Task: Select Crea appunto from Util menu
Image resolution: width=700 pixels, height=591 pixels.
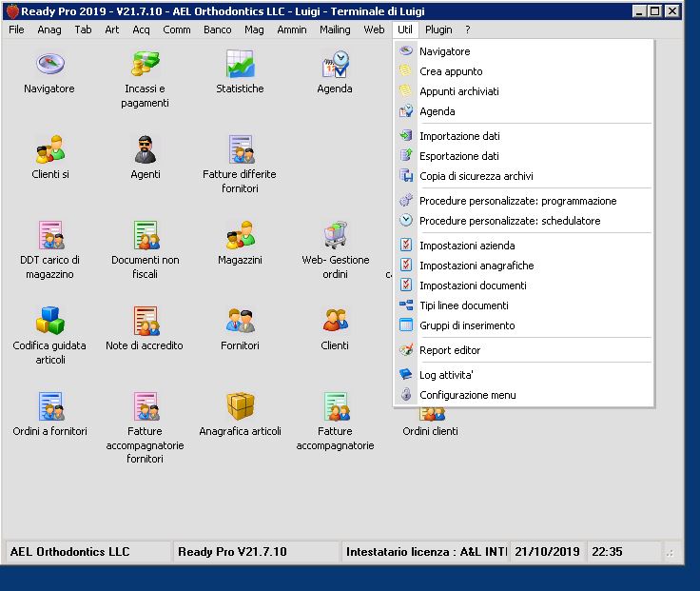Action: click(x=524, y=71)
